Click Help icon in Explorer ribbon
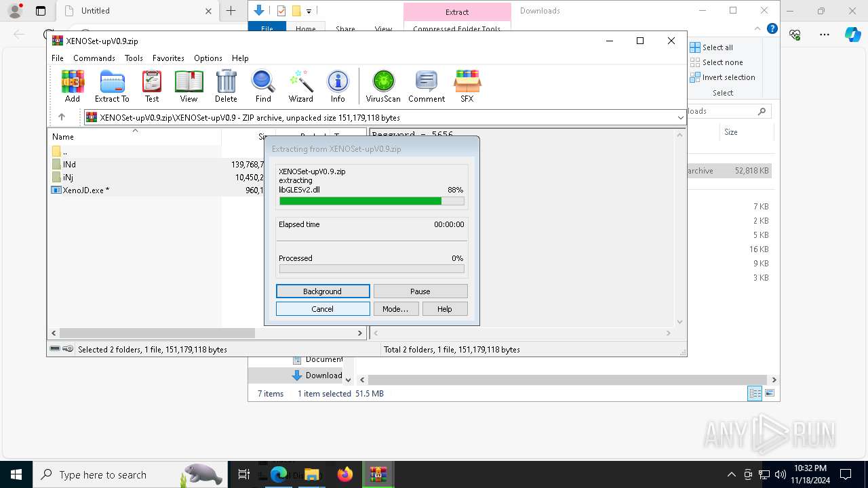The height and width of the screenshot is (488, 868). coord(772,29)
